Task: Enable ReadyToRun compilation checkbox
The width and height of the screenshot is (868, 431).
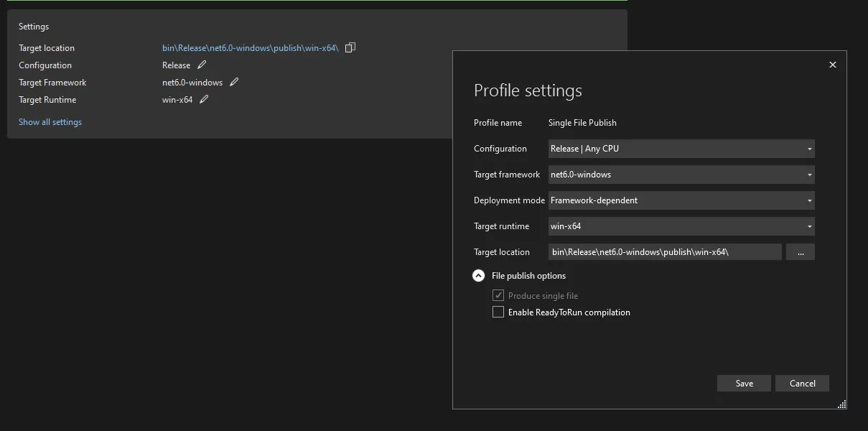Action: [498, 312]
